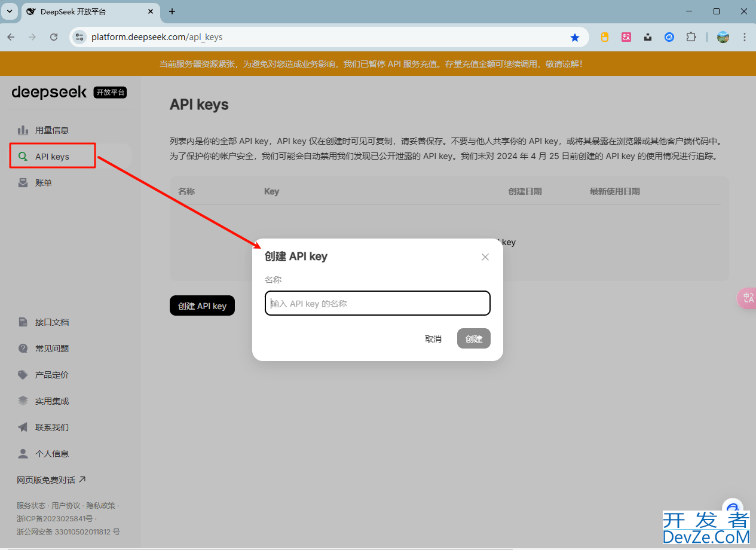756x550 pixels.
Task: Open the Chrome profile avatar
Action: click(x=723, y=37)
